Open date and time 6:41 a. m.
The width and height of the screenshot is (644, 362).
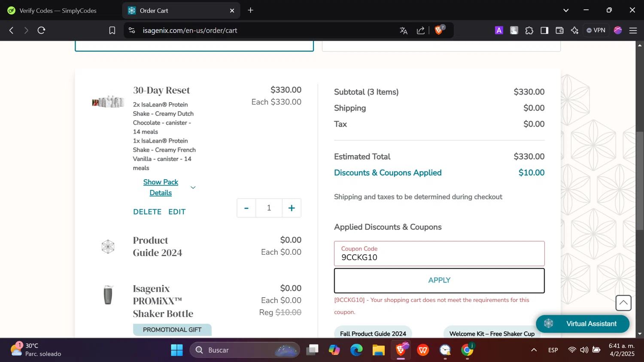621,350
